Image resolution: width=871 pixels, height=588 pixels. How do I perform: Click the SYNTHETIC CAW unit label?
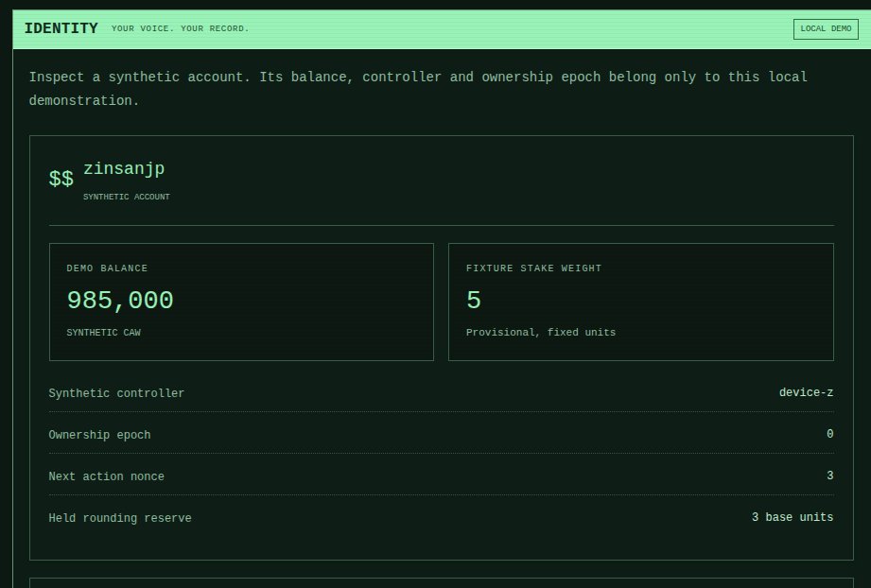pyautogui.click(x=104, y=332)
